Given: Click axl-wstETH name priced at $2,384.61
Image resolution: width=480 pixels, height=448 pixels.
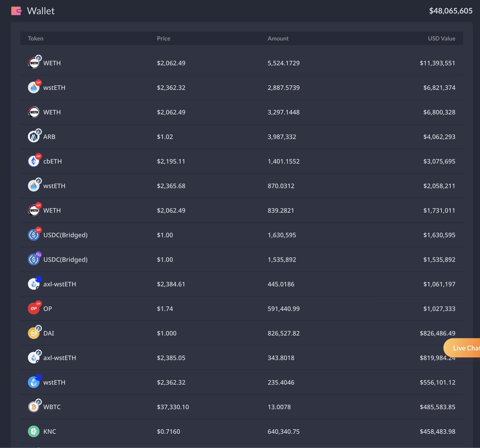Looking at the screenshot, I should (x=60, y=284).
